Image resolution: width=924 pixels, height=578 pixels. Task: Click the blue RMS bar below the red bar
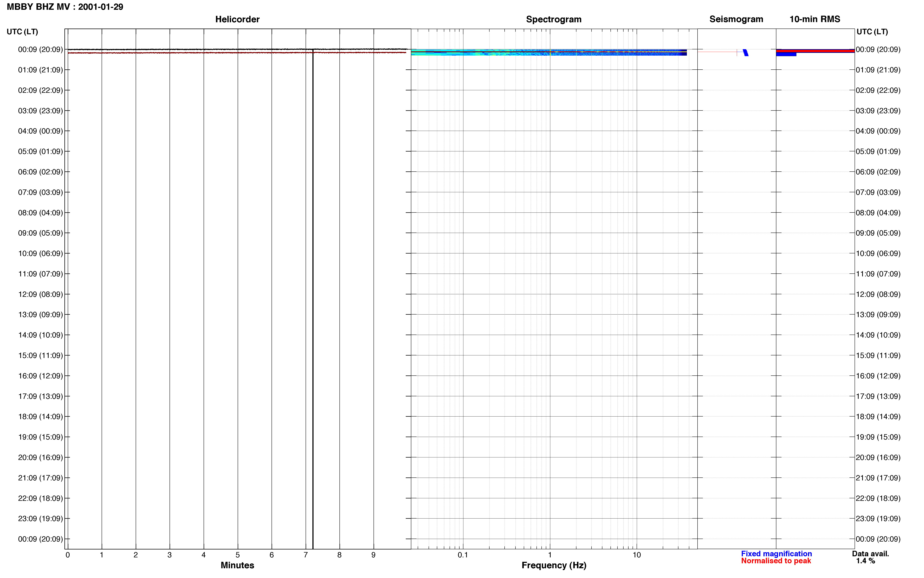(786, 54)
